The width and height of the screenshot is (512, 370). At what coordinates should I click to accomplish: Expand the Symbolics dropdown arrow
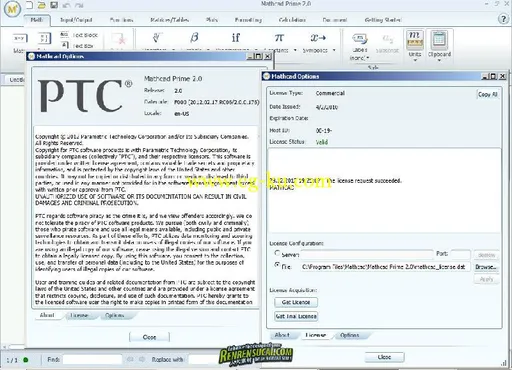(334, 50)
